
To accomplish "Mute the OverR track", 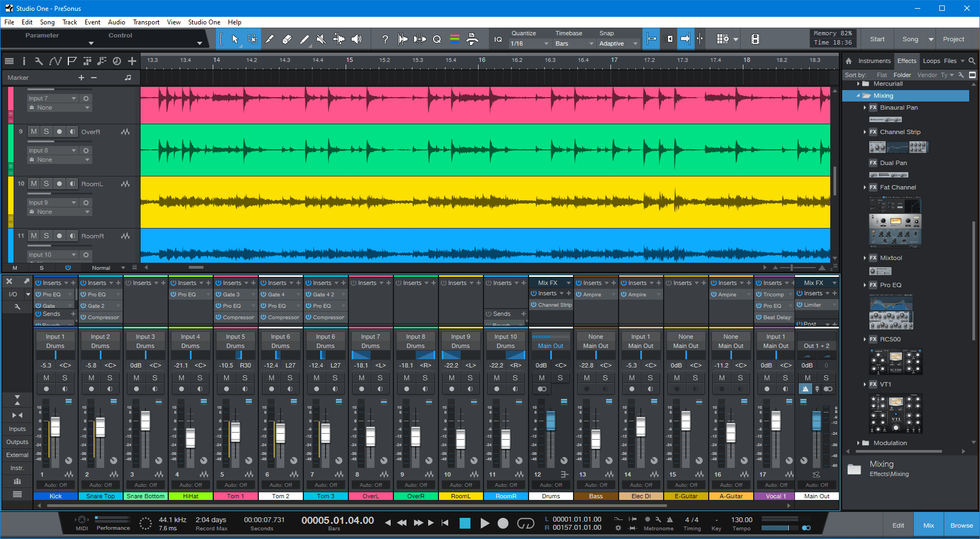I will tap(34, 131).
